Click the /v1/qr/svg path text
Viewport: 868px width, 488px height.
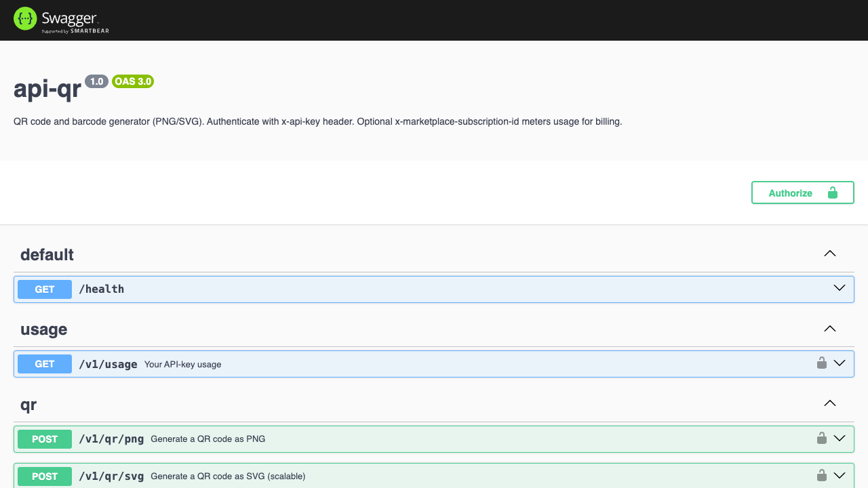coord(111,476)
